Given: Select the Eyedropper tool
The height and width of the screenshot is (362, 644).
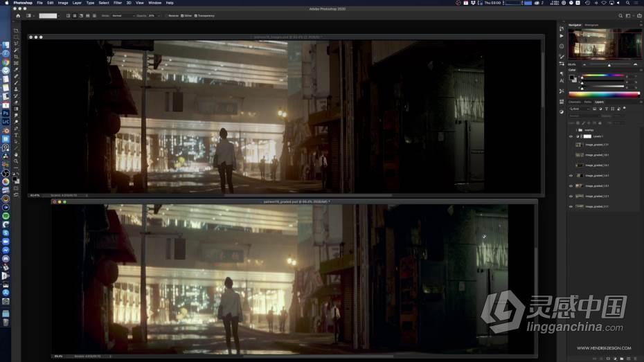Looking at the screenshot, I should (16, 69).
